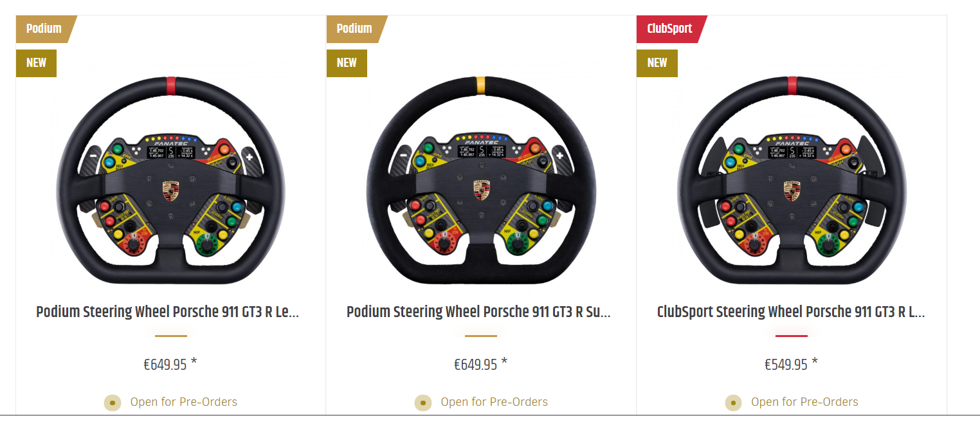Image resolution: width=980 pixels, height=429 pixels.
Task: Open the yellow-stripe Podium suede wheel image
Action: (x=481, y=180)
